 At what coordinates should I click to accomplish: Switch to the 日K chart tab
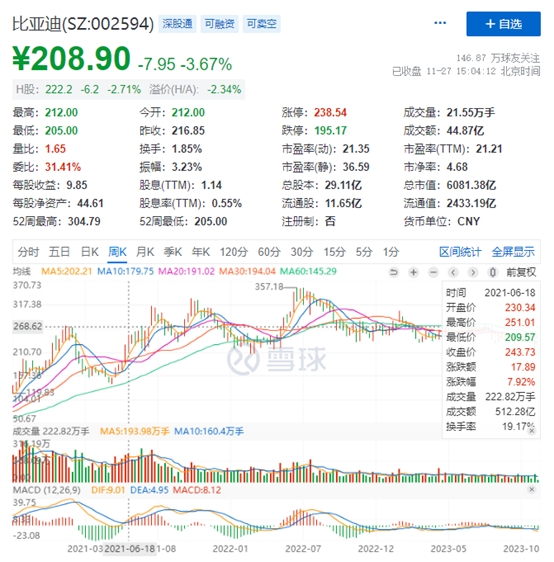90,252
